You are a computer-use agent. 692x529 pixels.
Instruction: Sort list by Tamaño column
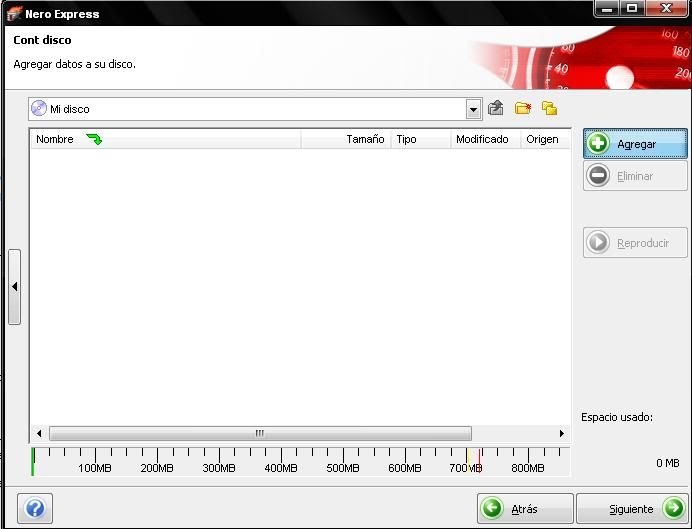(346, 139)
